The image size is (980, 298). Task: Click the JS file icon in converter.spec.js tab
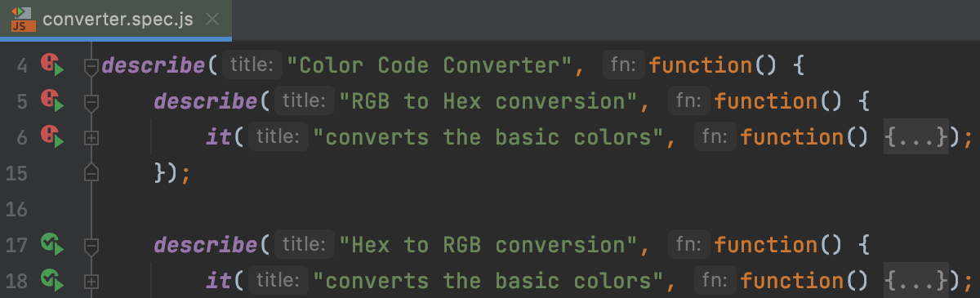(23, 19)
